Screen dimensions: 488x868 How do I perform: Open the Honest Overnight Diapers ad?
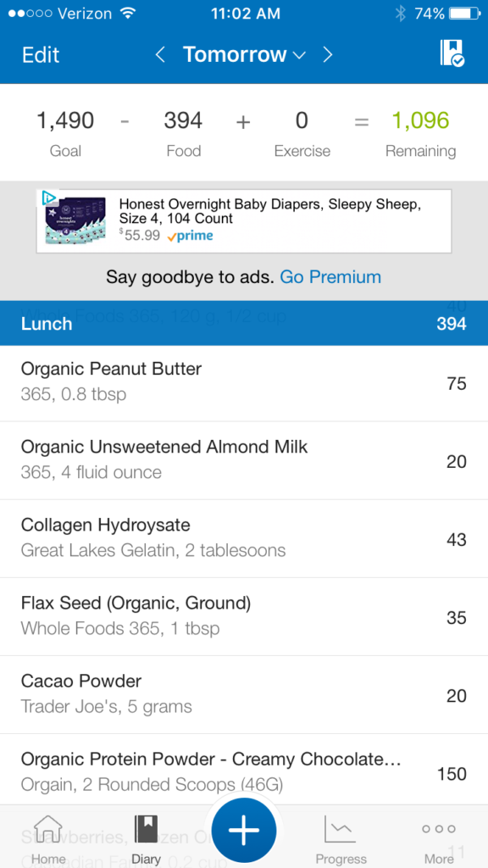pos(244,221)
